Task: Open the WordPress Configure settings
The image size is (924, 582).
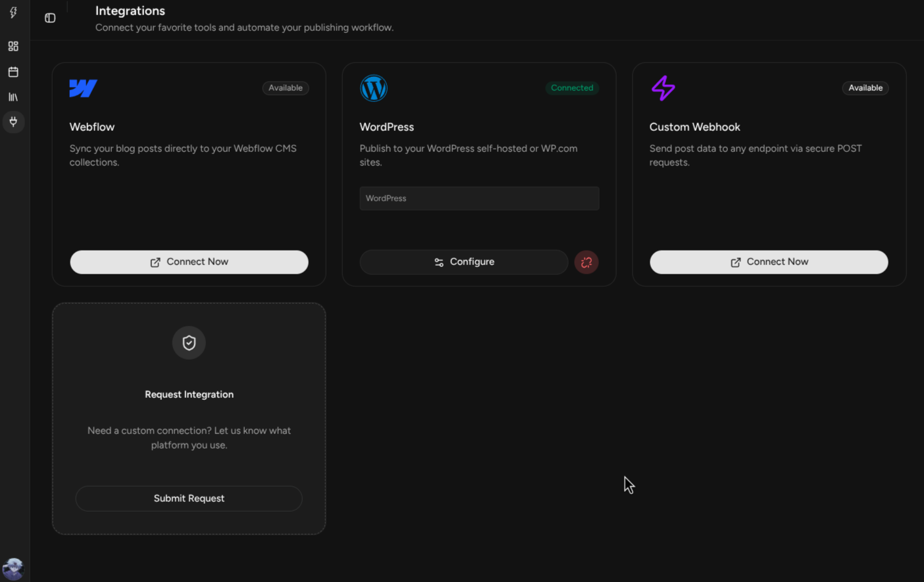Action: click(x=464, y=262)
